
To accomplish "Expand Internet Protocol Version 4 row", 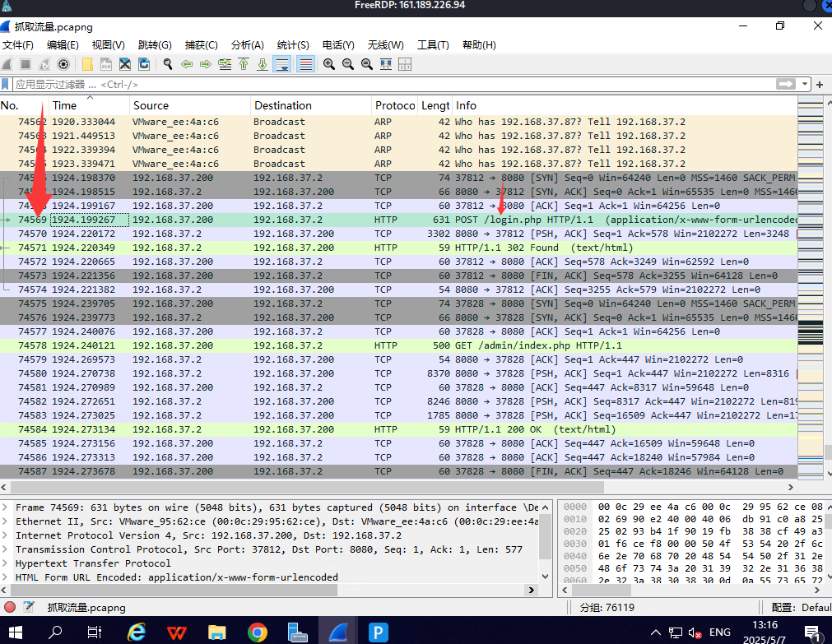I will [x=5, y=535].
